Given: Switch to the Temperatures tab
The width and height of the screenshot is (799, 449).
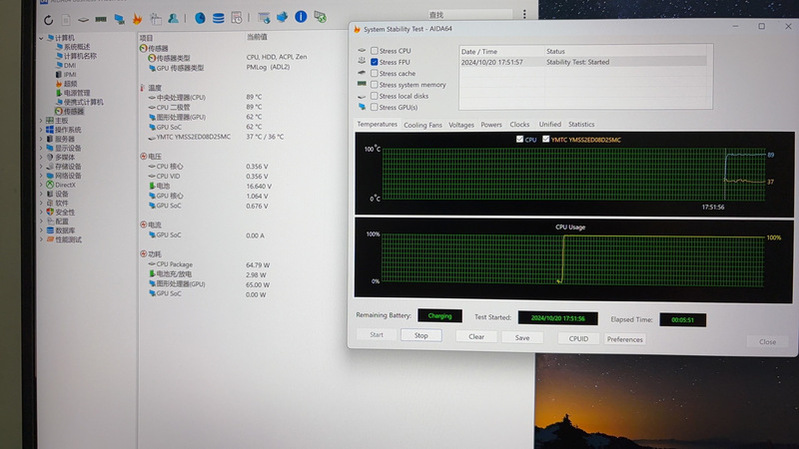Looking at the screenshot, I should [x=377, y=124].
